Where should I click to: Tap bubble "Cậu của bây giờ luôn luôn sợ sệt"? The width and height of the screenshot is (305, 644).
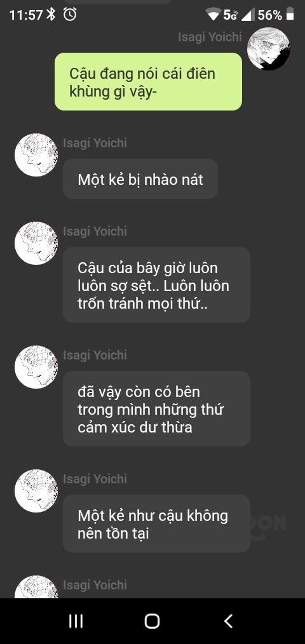[x=156, y=285]
